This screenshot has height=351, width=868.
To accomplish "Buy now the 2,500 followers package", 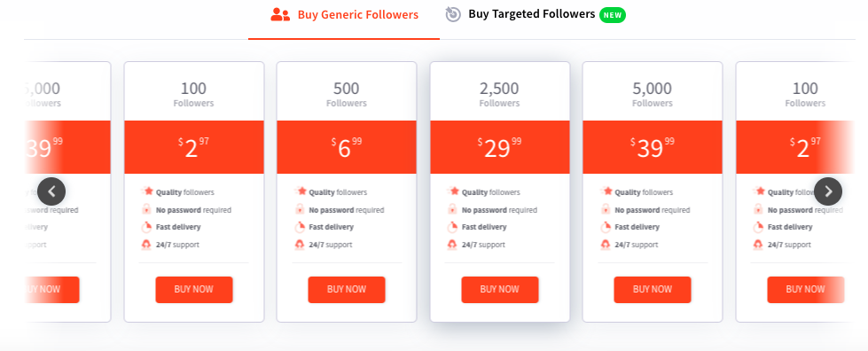I will click(x=500, y=290).
